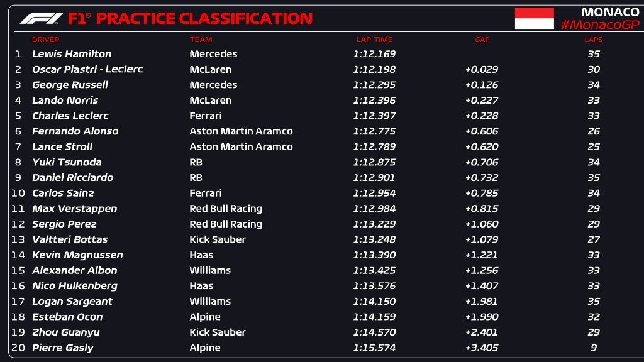Click the Monaco flag icon
The image size is (644, 362).
click(534, 18)
